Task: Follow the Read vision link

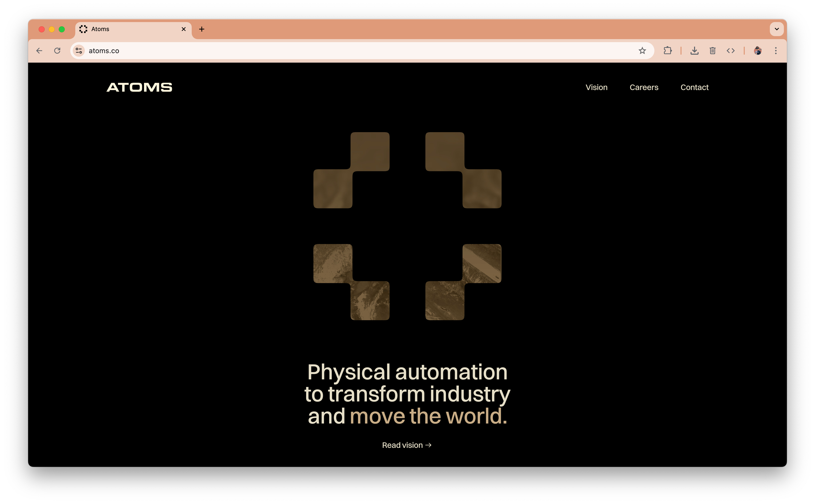Action: click(406, 445)
